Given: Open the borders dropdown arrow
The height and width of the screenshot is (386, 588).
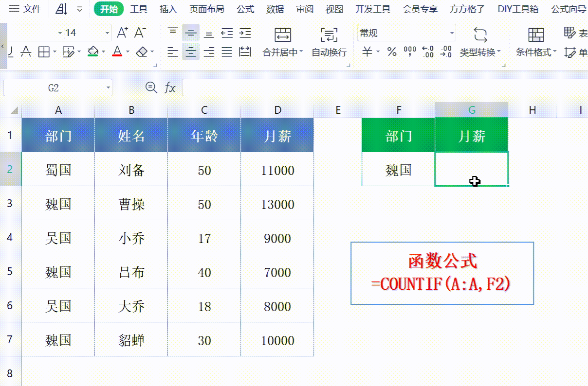Looking at the screenshot, I should point(55,52).
